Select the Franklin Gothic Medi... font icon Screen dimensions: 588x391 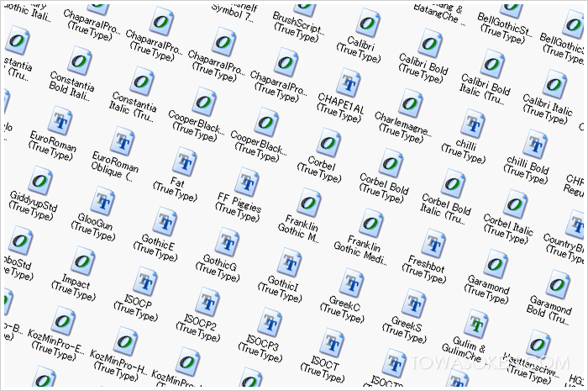371,223
